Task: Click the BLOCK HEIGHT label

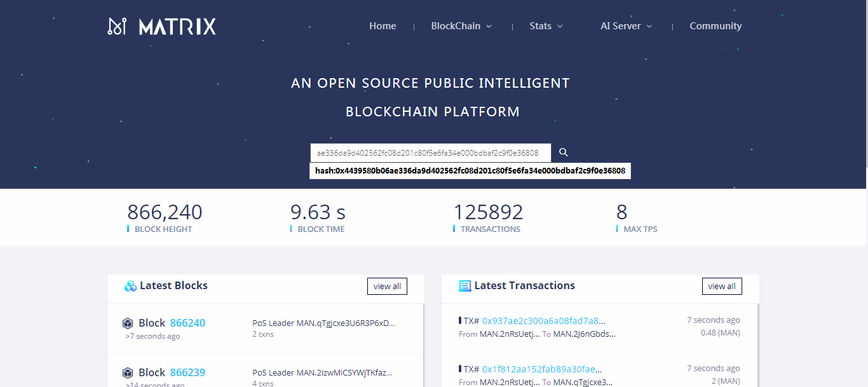Action: click(x=163, y=229)
